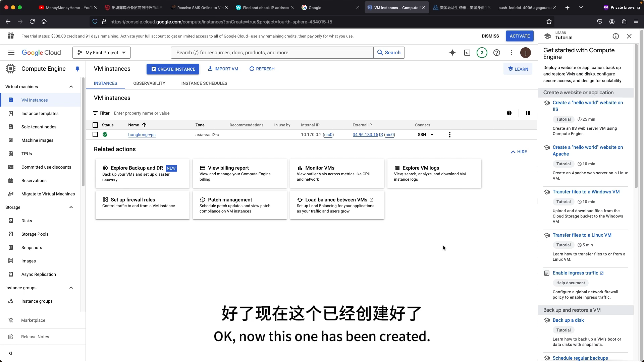Focus the resource search input field

(x=272, y=53)
